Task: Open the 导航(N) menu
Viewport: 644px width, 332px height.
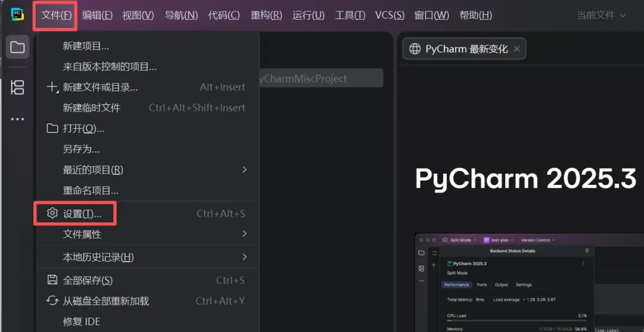Action: tap(181, 15)
